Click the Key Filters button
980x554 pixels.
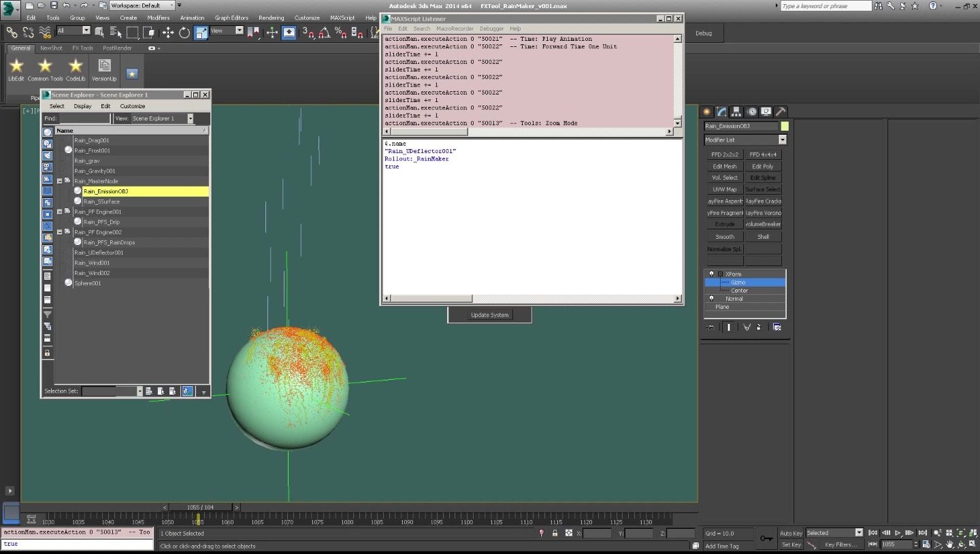841,544
